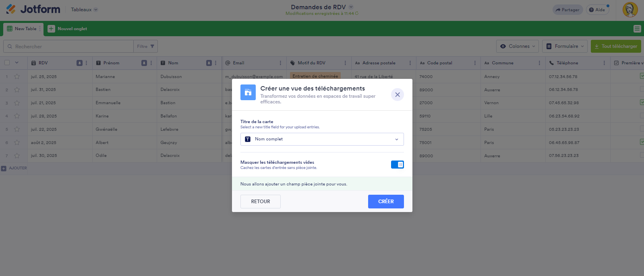Star row 5 Gwénaëlle
This screenshot has width=644, height=276.
click(17, 129)
